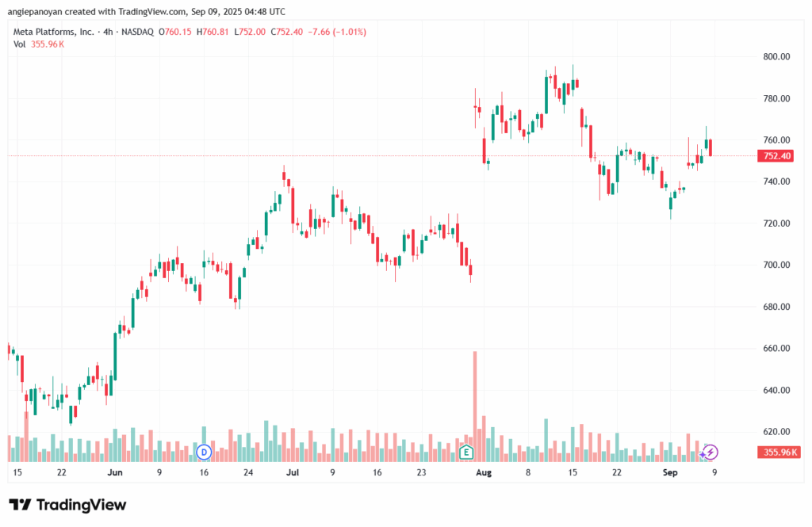The width and height of the screenshot is (812, 527).
Task: Click the 4h interval text in legend
Action: pos(109,32)
